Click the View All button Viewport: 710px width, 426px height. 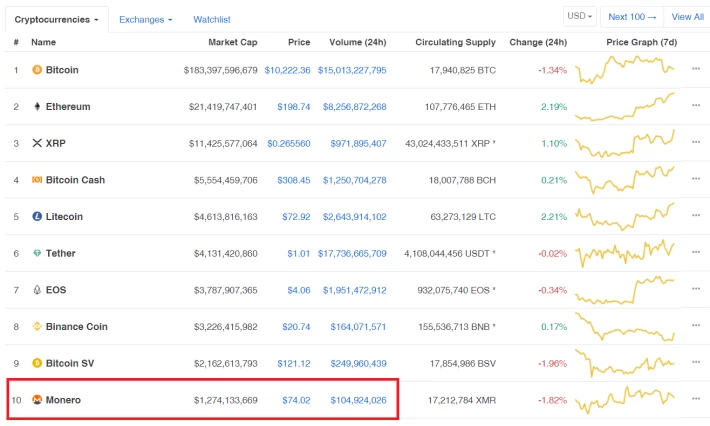[x=687, y=17]
